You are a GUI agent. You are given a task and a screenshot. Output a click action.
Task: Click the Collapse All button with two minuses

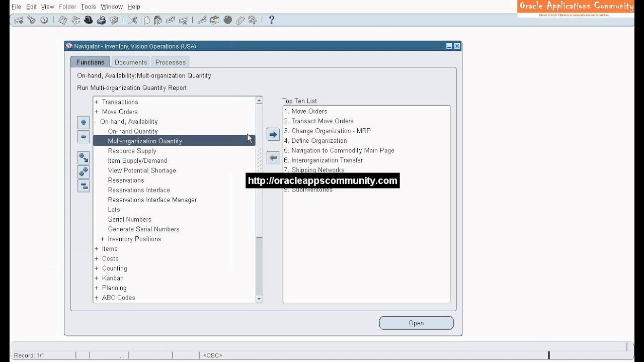(x=84, y=186)
